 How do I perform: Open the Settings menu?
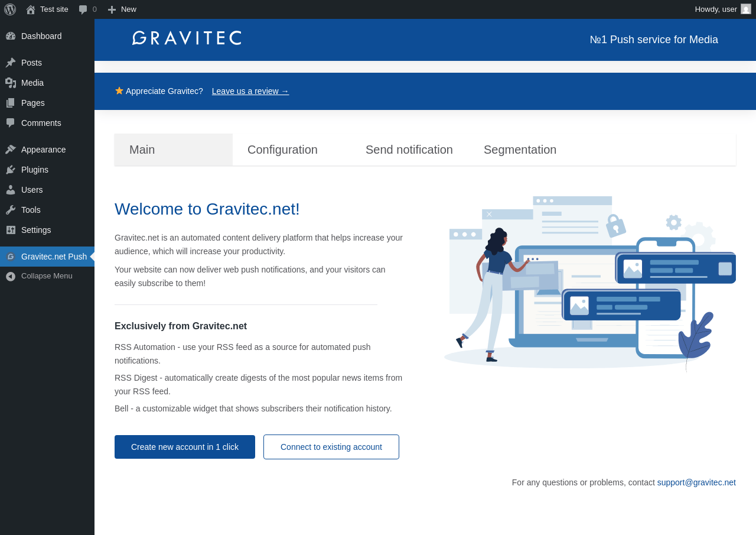[x=47, y=230]
